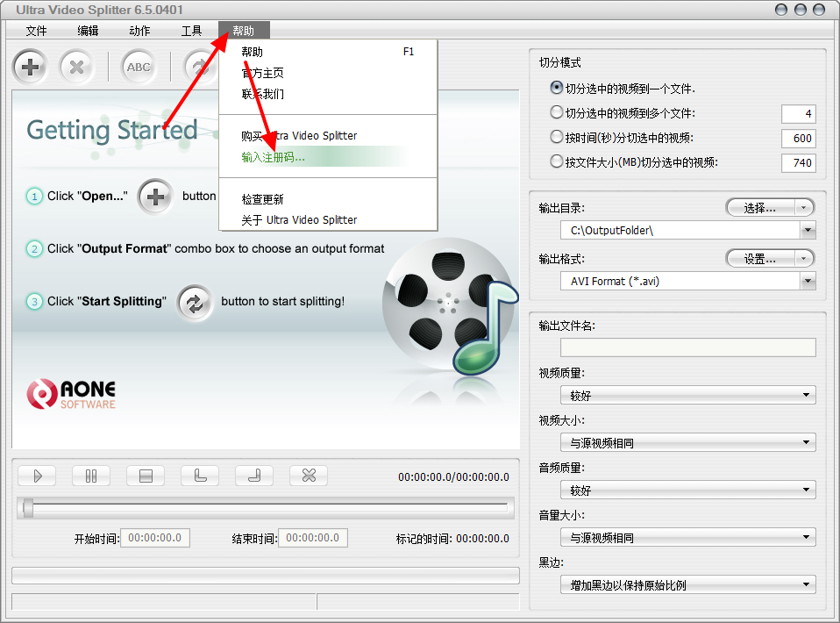Screen dimensions: 840x623
Task: Click the Play button
Action: pyautogui.click(x=38, y=476)
